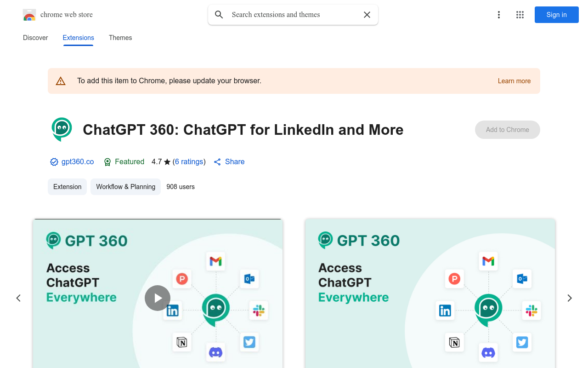Advance carousel with the right arrow
Viewport: 588px width, 368px height.
click(570, 298)
